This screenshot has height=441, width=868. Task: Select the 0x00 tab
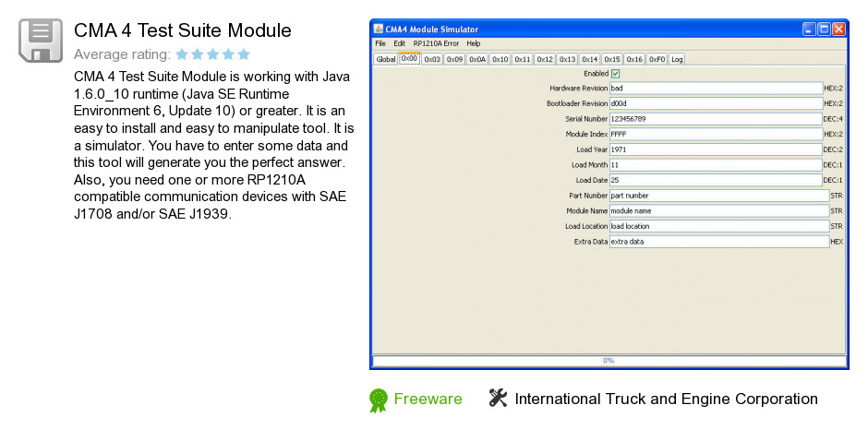tap(410, 59)
